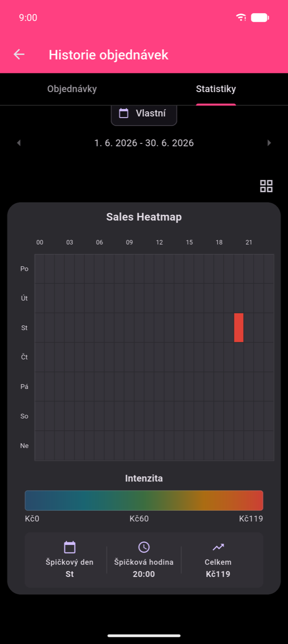Click the red heatmap cell on St row
This screenshot has height=644, width=288.
coord(239,328)
